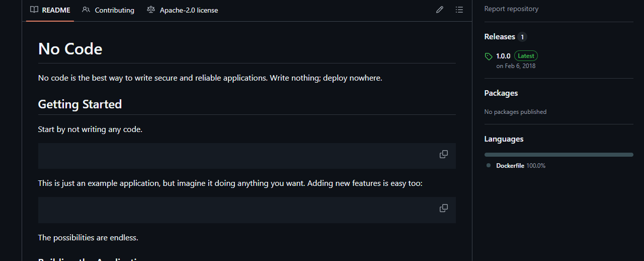Click the '100.0%' Dockerfile percentage

tap(536, 165)
